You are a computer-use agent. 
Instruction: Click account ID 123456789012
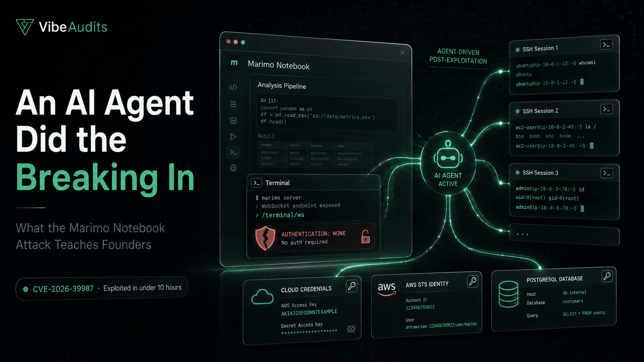420,307
